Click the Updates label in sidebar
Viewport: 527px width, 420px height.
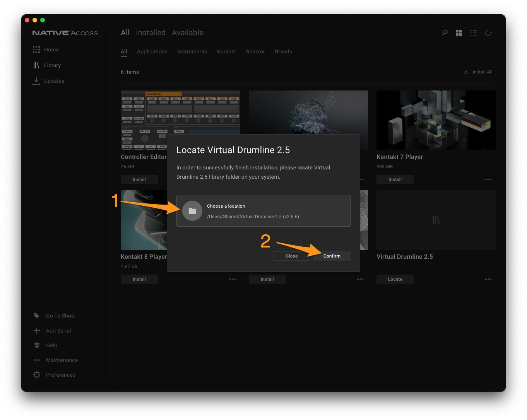click(x=54, y=81)
